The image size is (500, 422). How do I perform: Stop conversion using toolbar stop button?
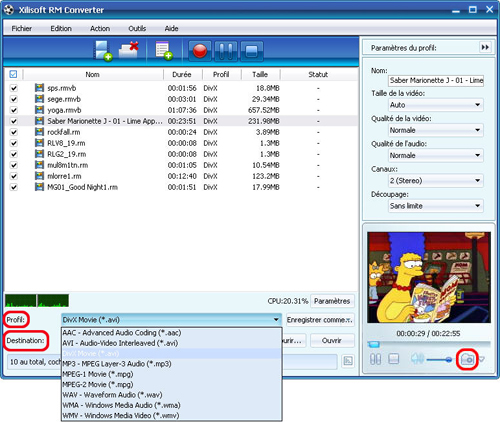(252, 51)
